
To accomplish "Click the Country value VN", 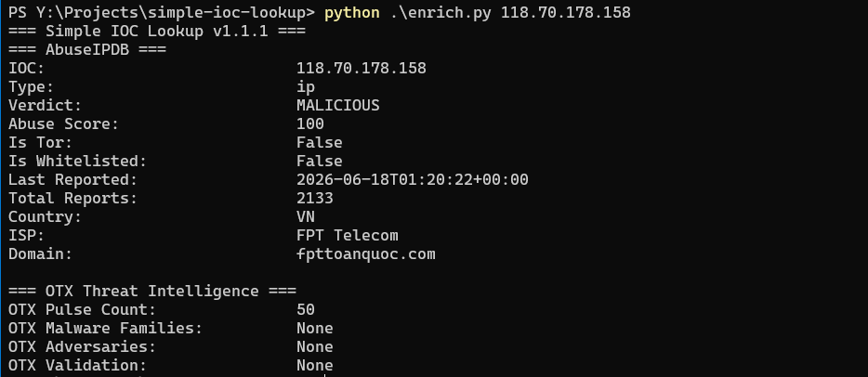I will 306,216.
